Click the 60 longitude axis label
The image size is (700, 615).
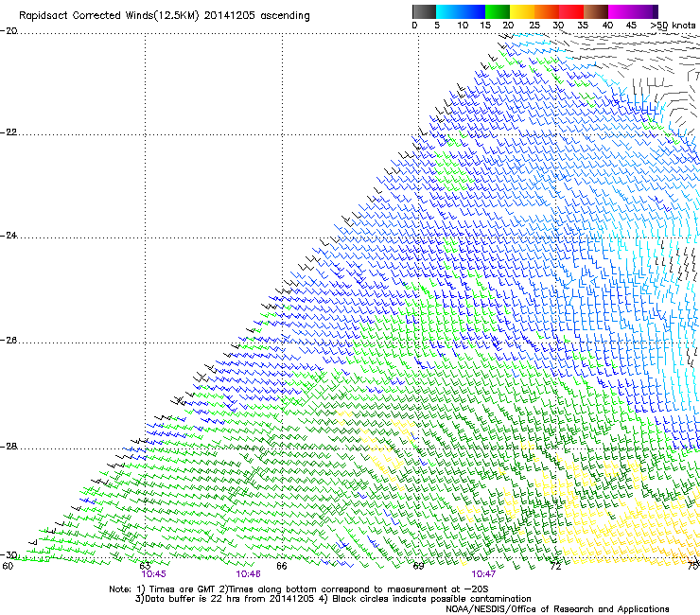(8, 567)
